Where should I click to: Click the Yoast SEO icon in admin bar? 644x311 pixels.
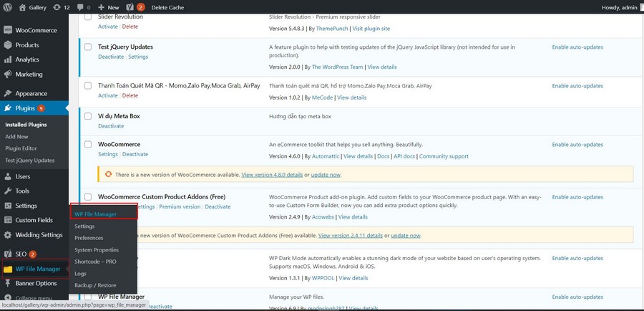pos(130,7)
